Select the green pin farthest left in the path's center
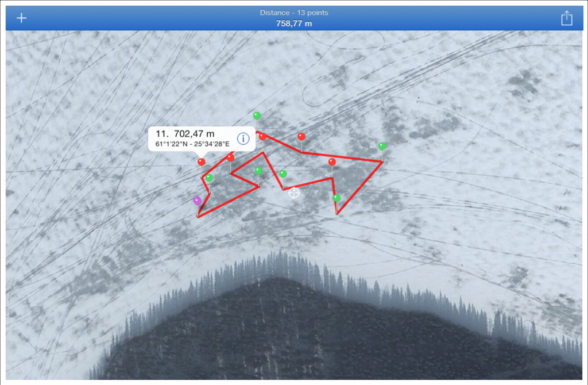 pos(258,171)
